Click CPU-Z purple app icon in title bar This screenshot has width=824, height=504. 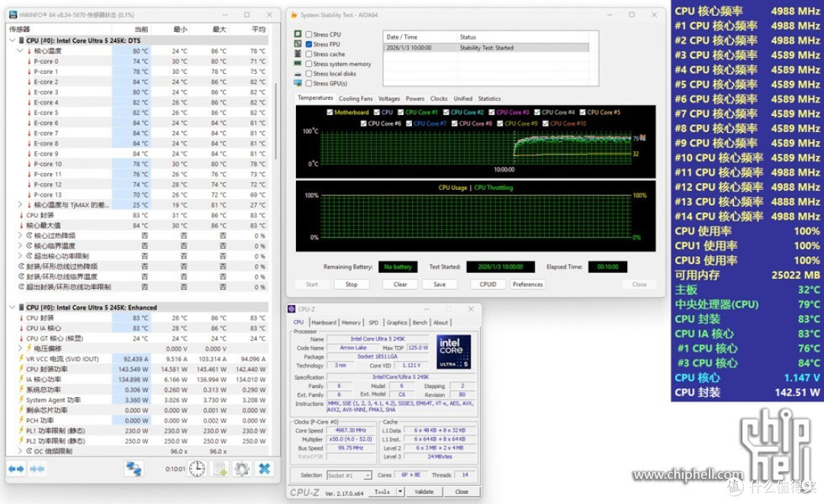[x=291, y=310]
